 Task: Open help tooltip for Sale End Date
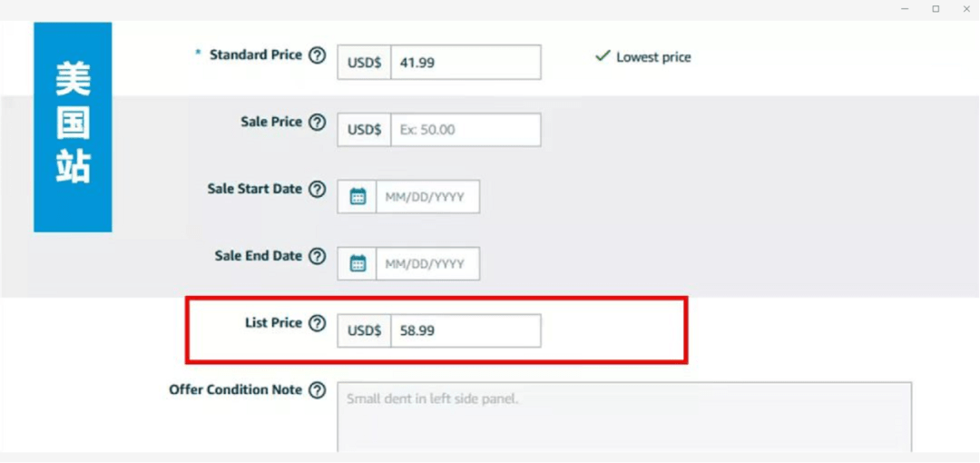(x=317, y=257)
